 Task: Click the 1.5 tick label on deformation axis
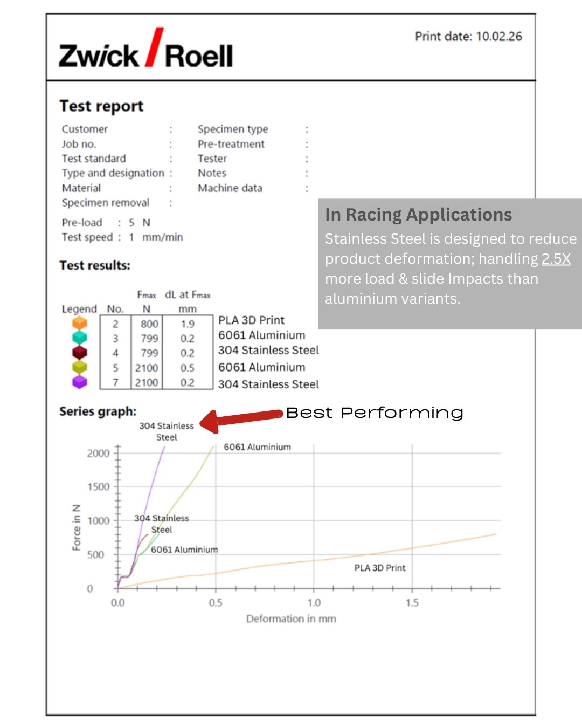(412, 603)
